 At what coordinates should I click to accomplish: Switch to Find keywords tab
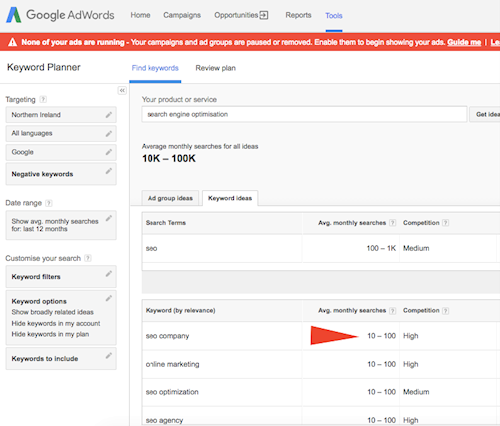[155, 68]
